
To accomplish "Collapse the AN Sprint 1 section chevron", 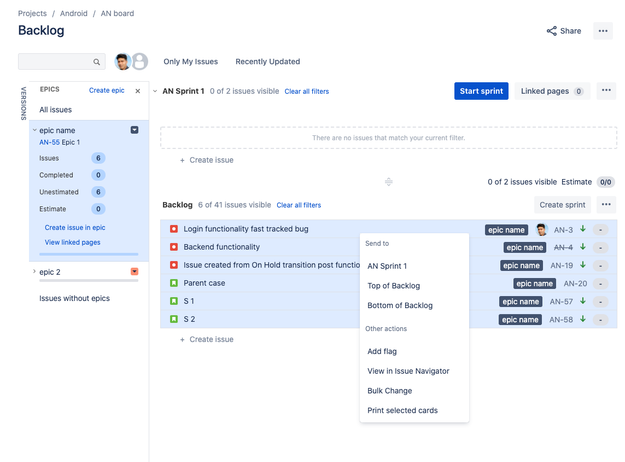I will click(x=155, y=91).
